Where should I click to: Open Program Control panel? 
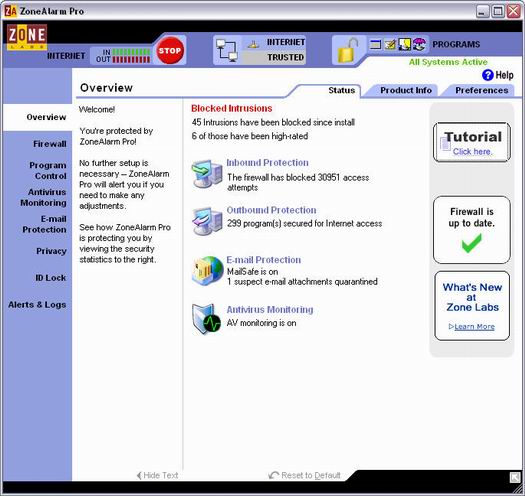(x=48, y=170)
